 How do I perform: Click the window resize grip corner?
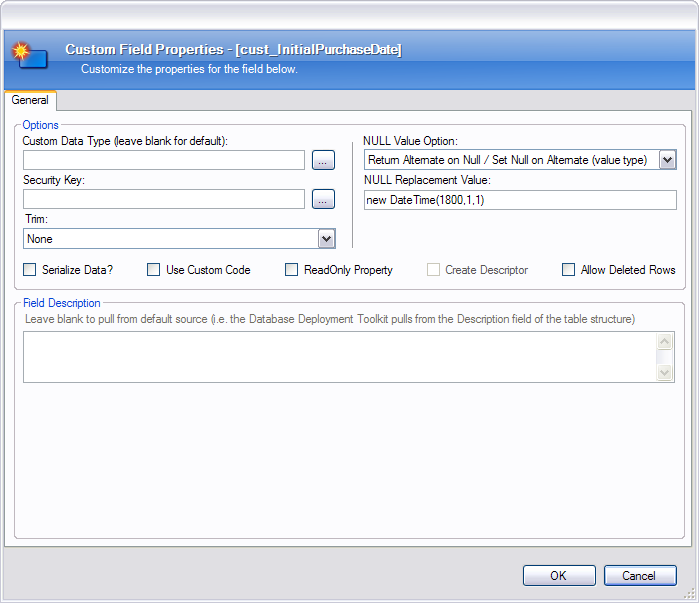click(689, 594)
